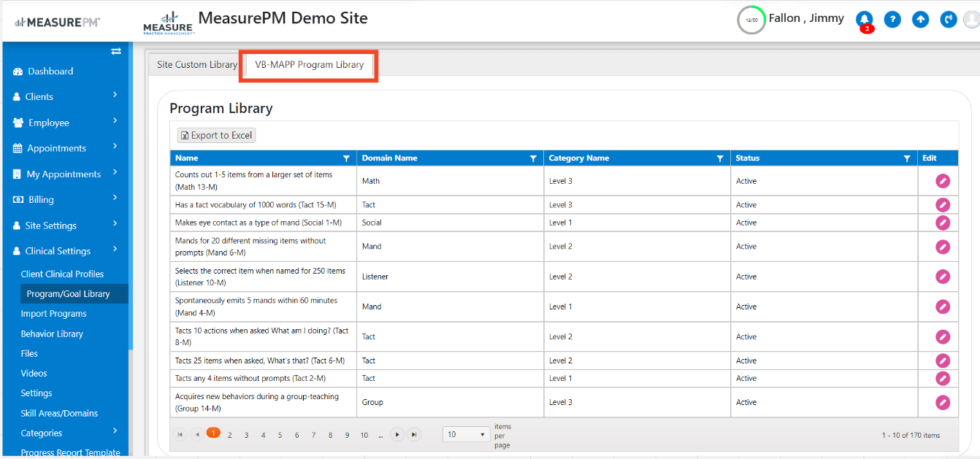The width and height of the screenshot is (980, 459).
Task: Go to the last page of results
Action: [414, 434]
